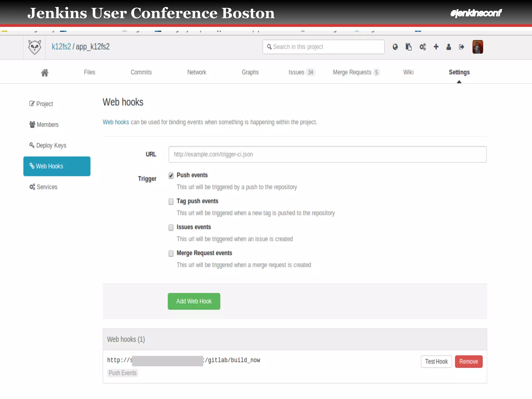Open Deploy Keys in sidebar
The height and width of the screenshot is (399, 532).
click(48, 145)
